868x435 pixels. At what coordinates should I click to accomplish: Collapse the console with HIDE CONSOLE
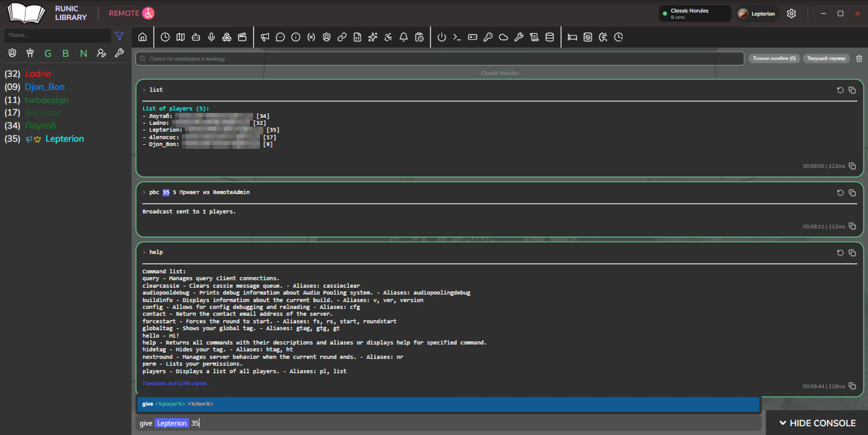[817, 423]
